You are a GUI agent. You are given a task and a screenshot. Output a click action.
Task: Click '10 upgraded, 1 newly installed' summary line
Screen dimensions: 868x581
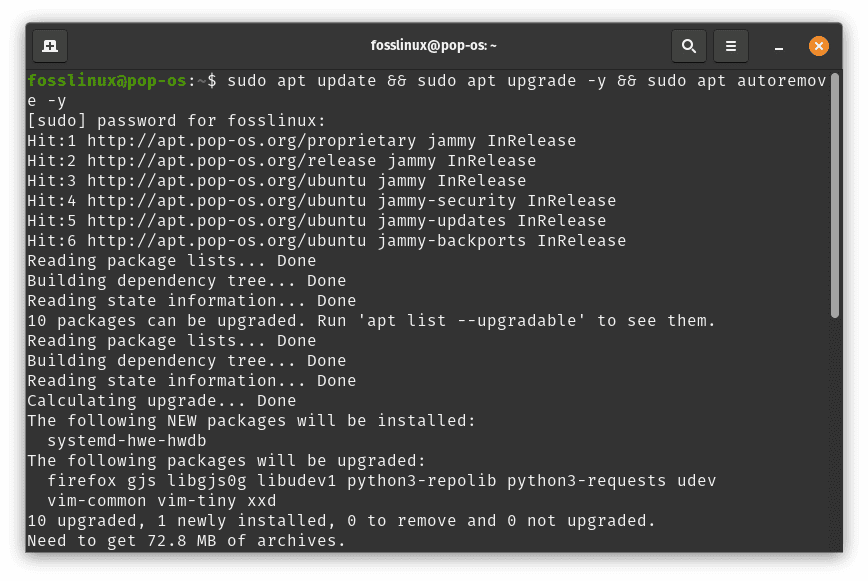click(x=342, y=521)
